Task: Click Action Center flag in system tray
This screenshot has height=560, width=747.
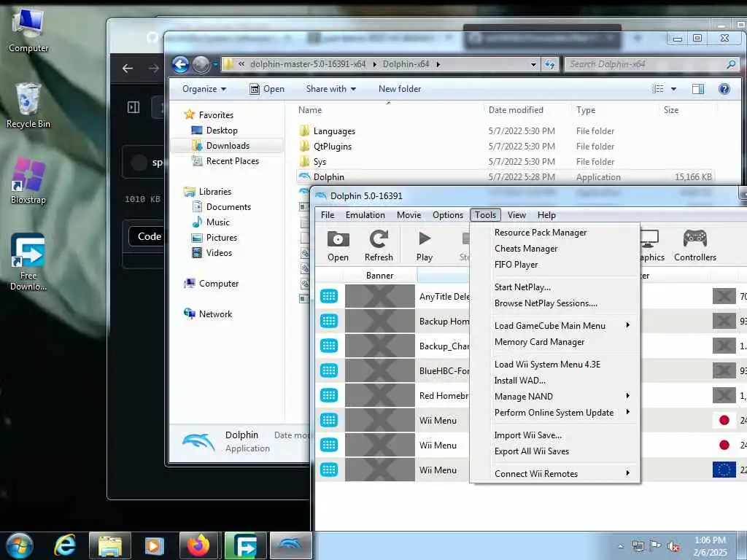Action: click(656, 547)
